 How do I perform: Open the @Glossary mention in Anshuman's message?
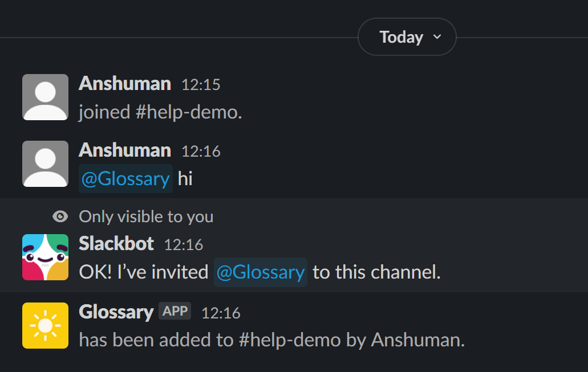click(x=125, y=178)
